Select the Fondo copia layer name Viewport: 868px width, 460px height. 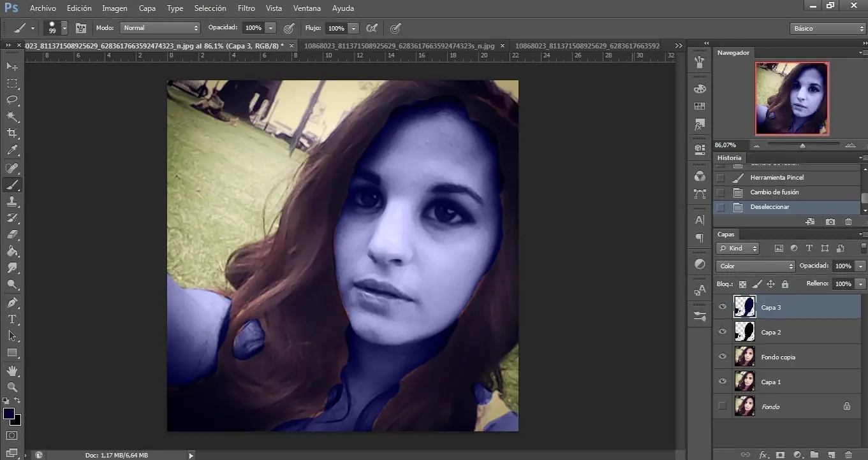pyautogui.click(x=778, y=357)
